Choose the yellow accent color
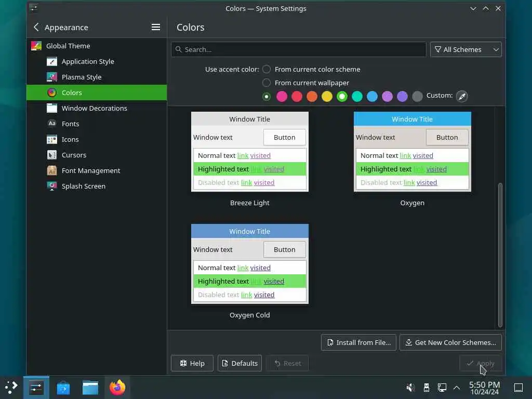The height and width of the screenshot is (399, 532). coord(327,96)
